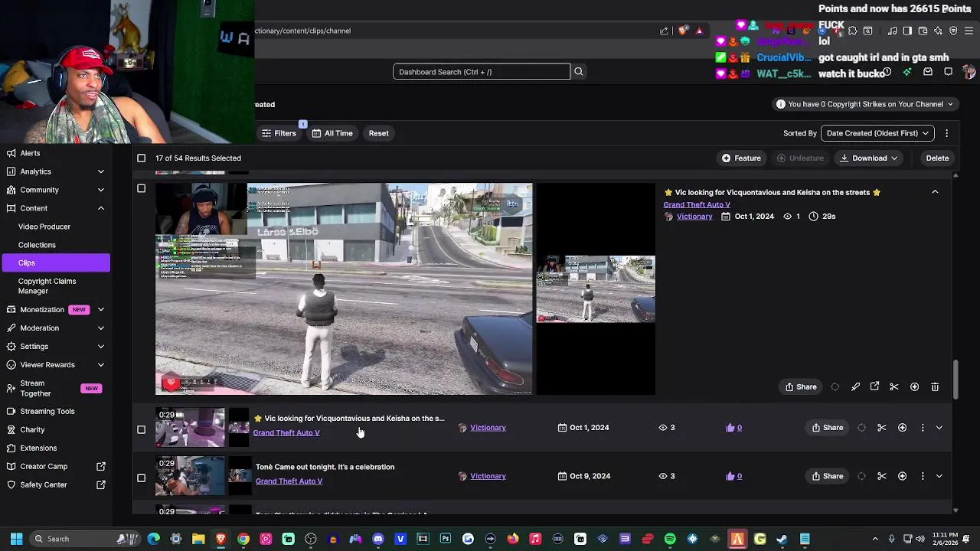Open Grand Theft Auto V link in expanded clip

click(x=697, y=205)
